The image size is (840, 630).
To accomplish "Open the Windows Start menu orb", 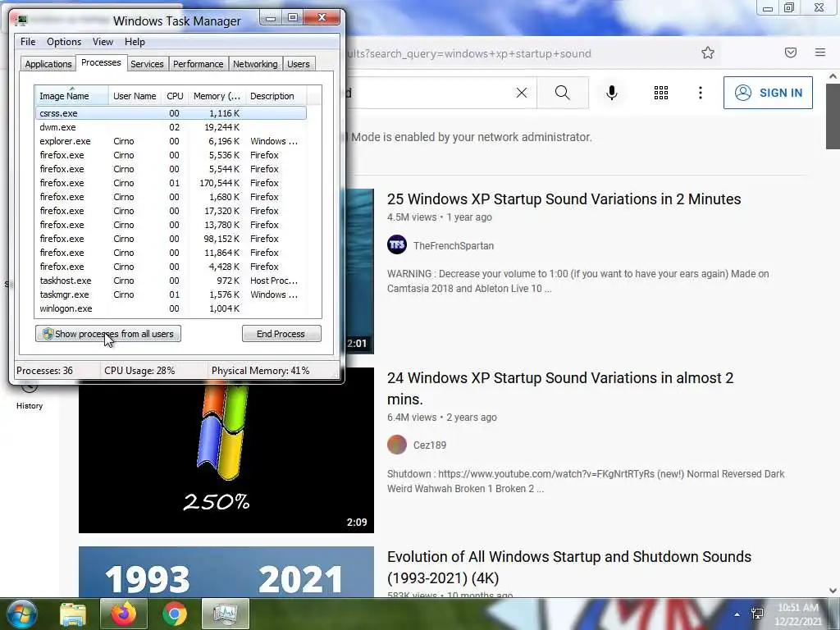I will point(21,614).
